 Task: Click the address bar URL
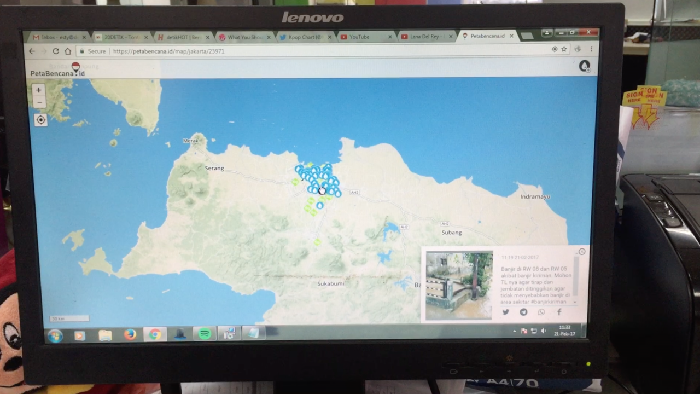169,51
